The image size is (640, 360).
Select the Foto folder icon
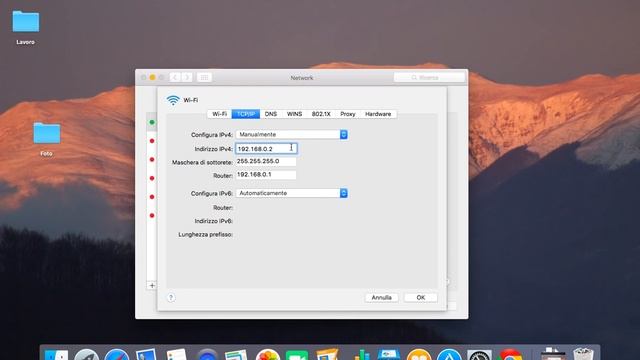(47, 133)
